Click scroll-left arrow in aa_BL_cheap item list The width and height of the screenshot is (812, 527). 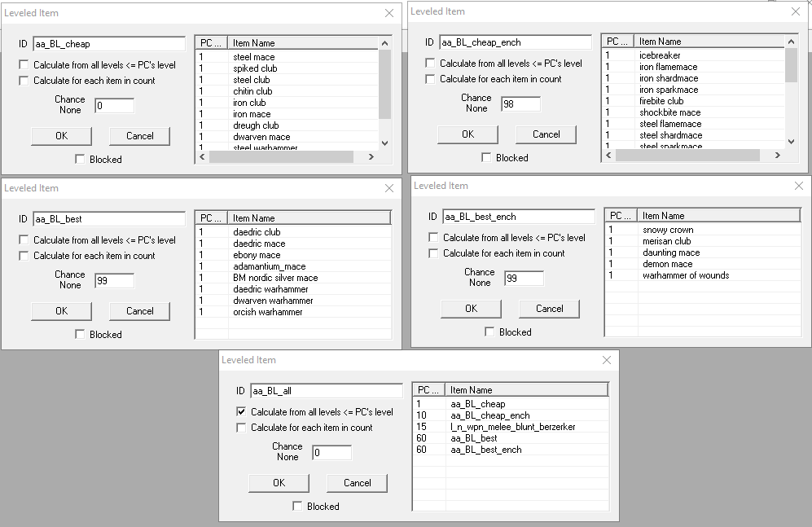click(x=202, y=157)
